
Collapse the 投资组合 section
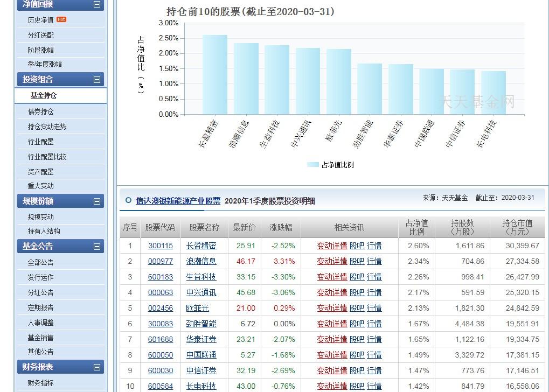97,80
